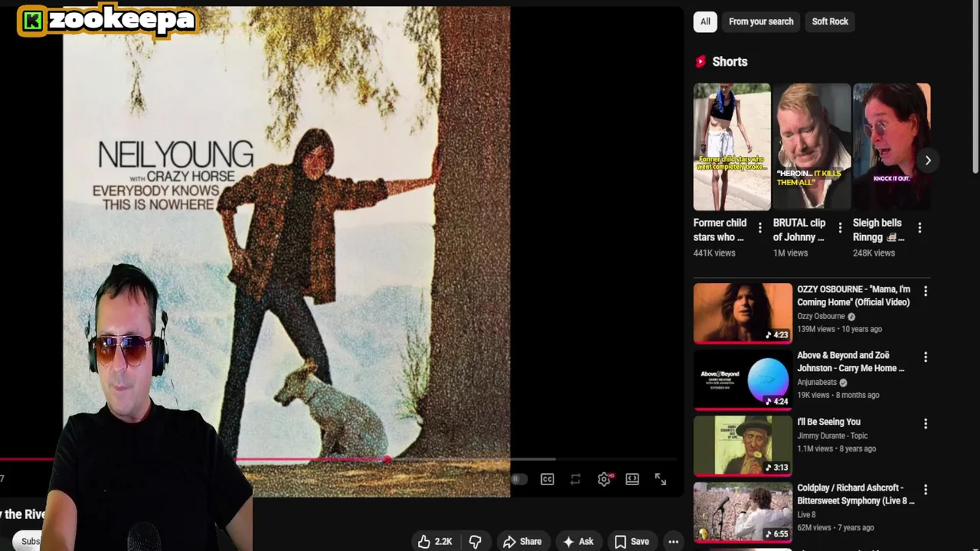
Task: Open the Coldplay / Richard Ashcroft title
Action: pyautogui.click(x=856, y=494)
